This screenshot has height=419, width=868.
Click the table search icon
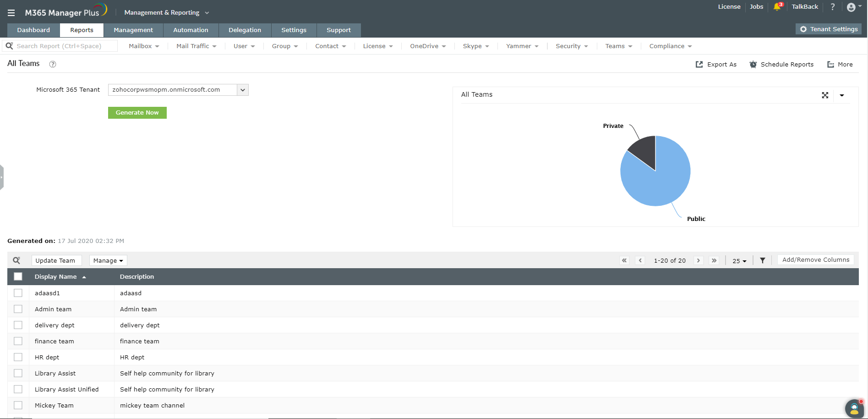tap(16, 260)
